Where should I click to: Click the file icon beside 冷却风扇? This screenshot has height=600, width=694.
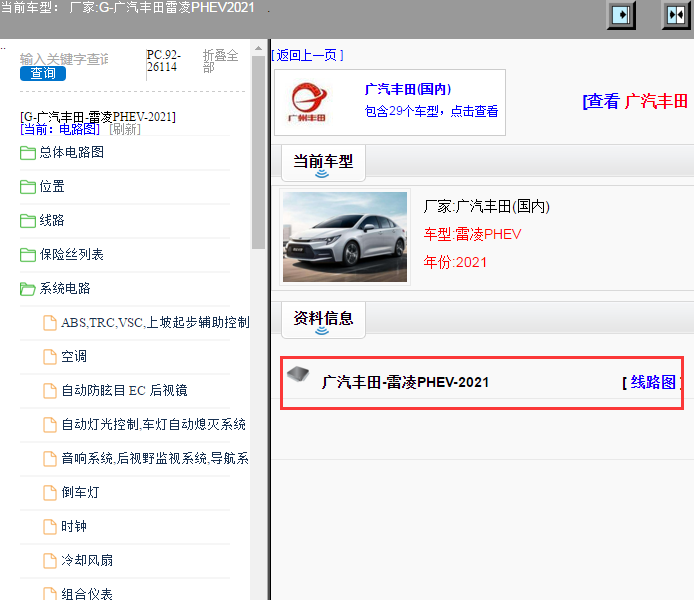coord(50,561)
